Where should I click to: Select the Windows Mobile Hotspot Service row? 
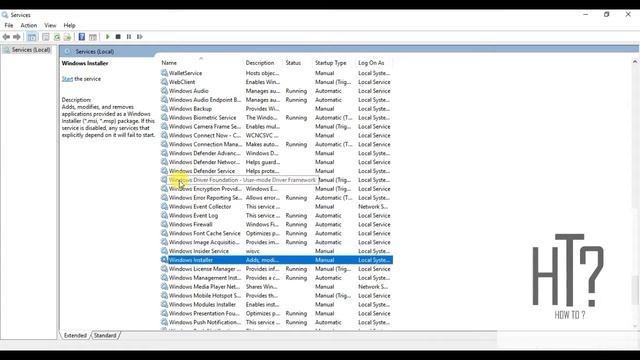click(276, 296)
